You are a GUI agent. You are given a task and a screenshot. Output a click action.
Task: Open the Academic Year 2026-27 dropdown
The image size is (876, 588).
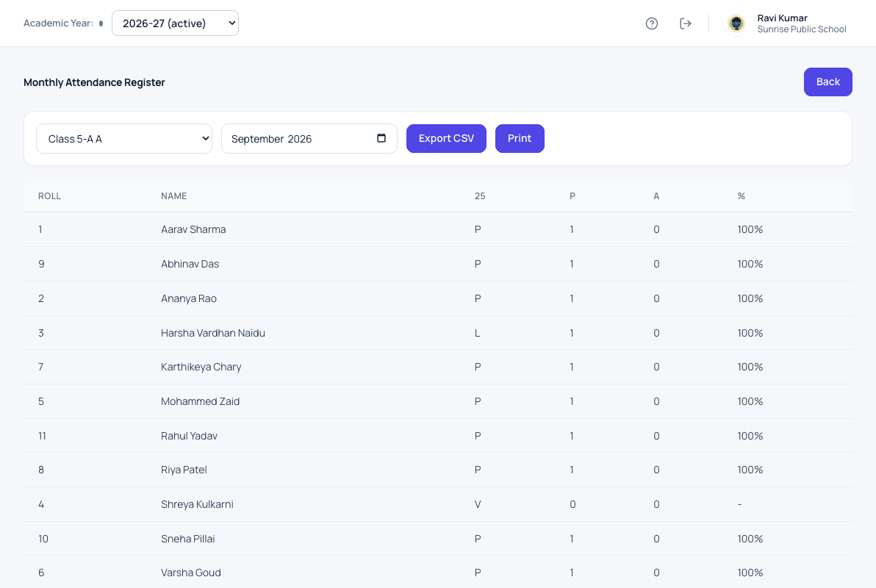tap(176, 24)
